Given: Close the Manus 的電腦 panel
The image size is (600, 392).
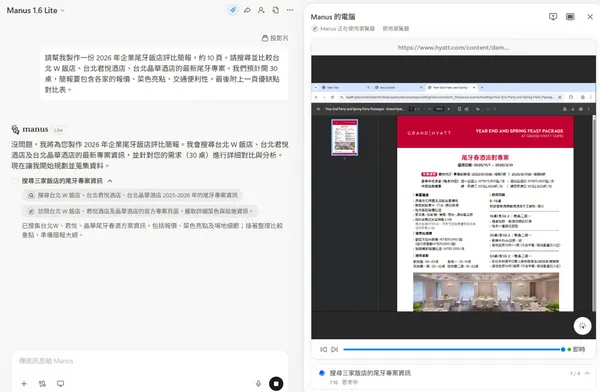Looking at the screenshot, I should pyautogui.click(x=590, y=16).
